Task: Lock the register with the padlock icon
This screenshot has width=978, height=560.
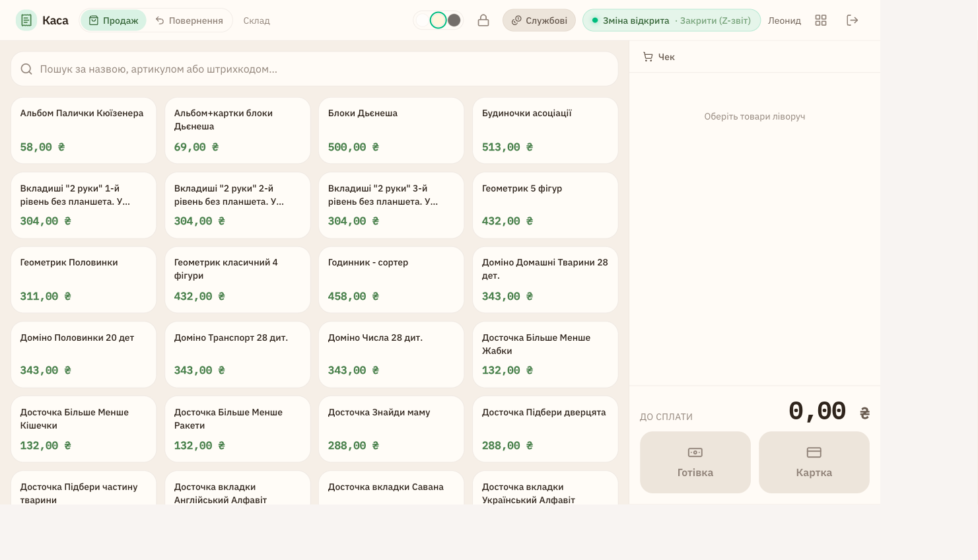Action: click(x=483, y=20)
